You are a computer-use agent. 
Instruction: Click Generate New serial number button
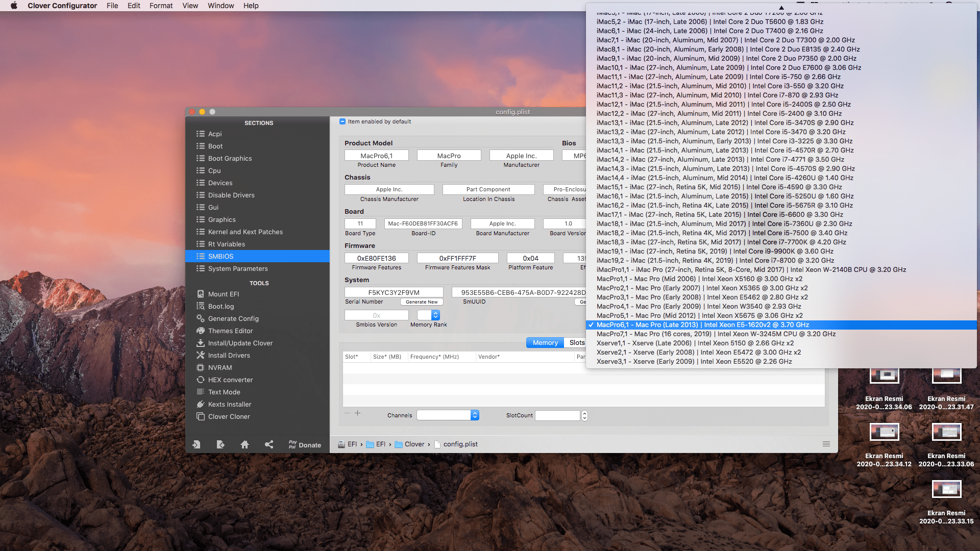tap(422, 302)
